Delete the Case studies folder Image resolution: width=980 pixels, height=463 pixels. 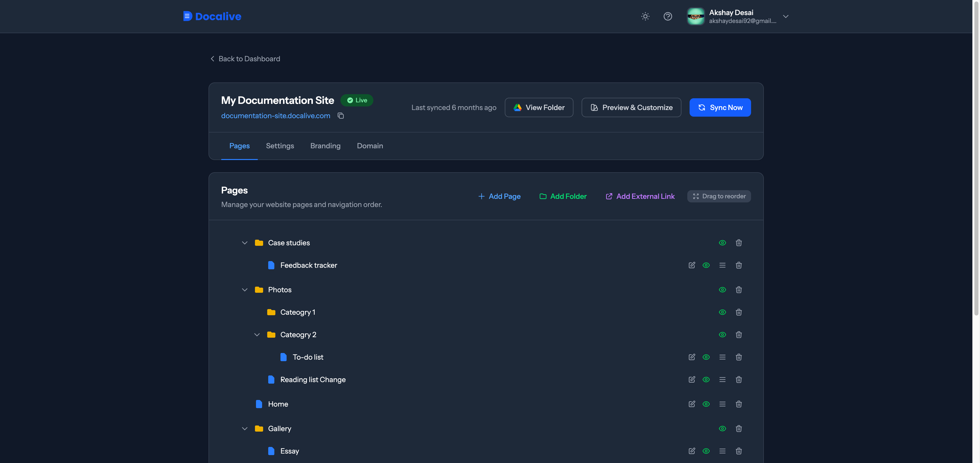[x=738, y=243]
